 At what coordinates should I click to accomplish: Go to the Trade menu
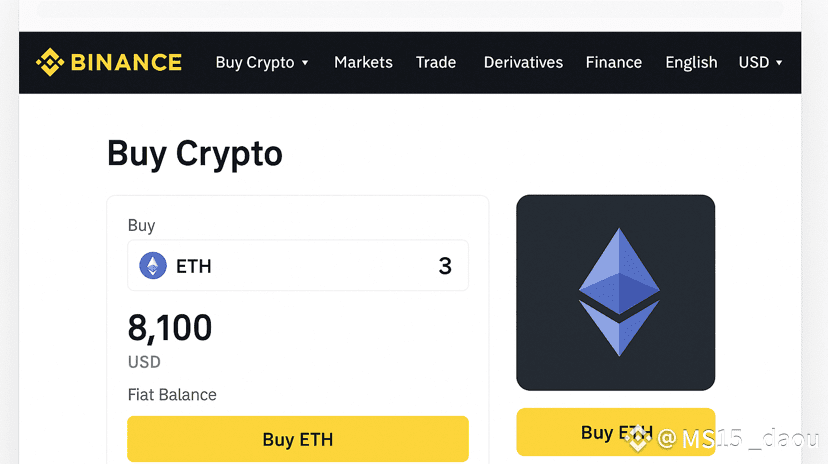(x=436, y=62)
